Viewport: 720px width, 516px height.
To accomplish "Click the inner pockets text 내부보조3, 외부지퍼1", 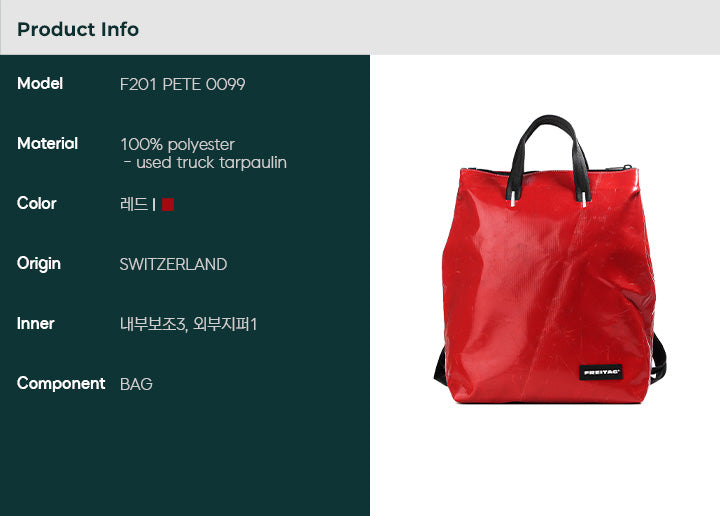I will coord(188,324).
